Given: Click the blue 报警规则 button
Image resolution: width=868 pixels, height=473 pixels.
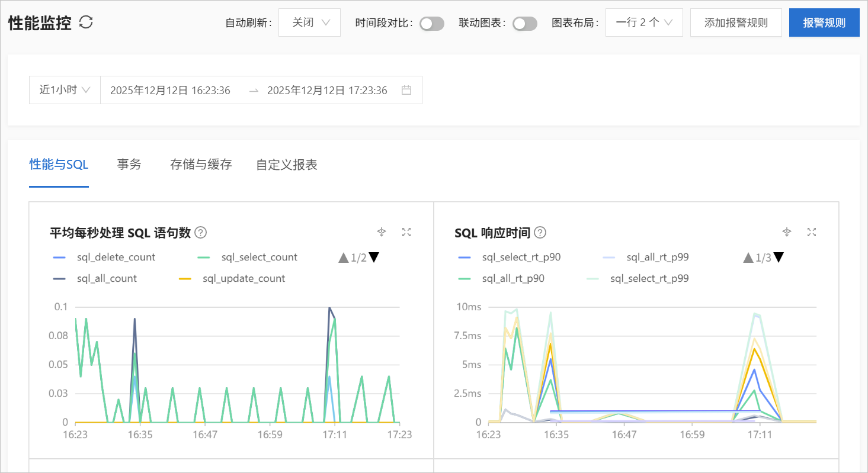Looking at the screenshot, I should [824, 22].
